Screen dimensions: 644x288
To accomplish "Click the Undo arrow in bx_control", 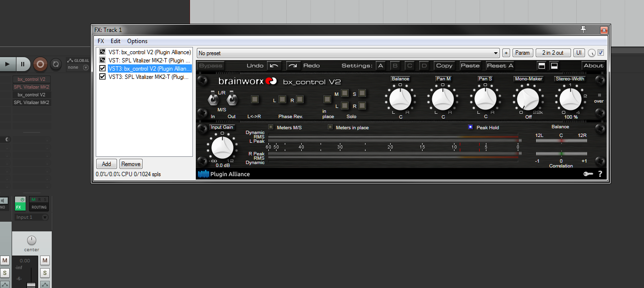I will [x=275, y=65].
